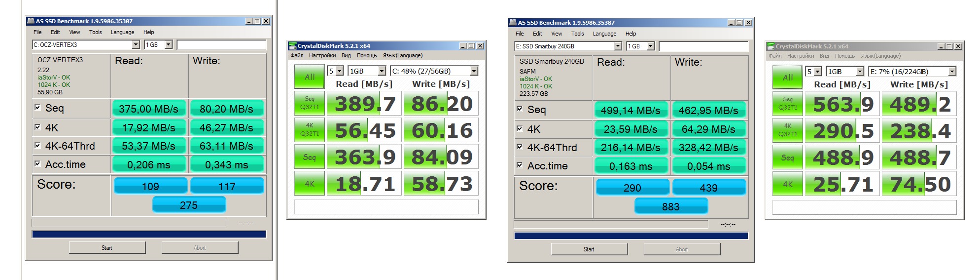Toggle Acc.time checkbox in SSD Smartbuy window
The height and width of the screenshot is (280, 980).
click(520, 165)
